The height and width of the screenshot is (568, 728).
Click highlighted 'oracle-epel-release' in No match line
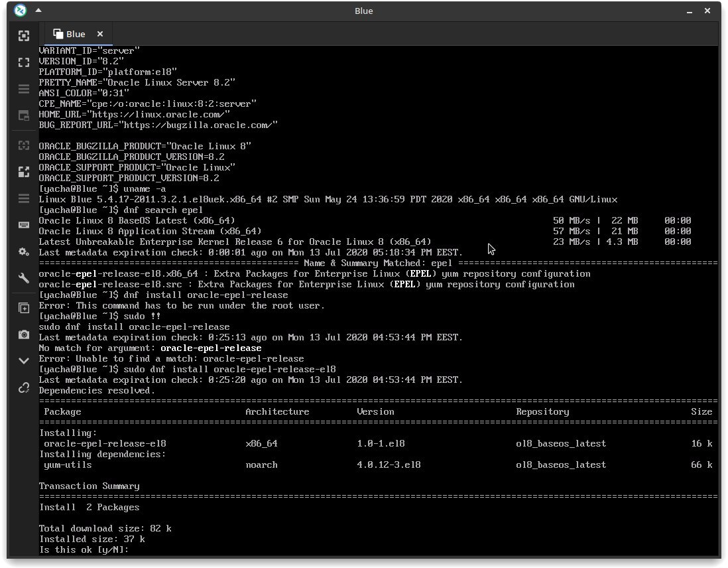[x=211, y=348]
